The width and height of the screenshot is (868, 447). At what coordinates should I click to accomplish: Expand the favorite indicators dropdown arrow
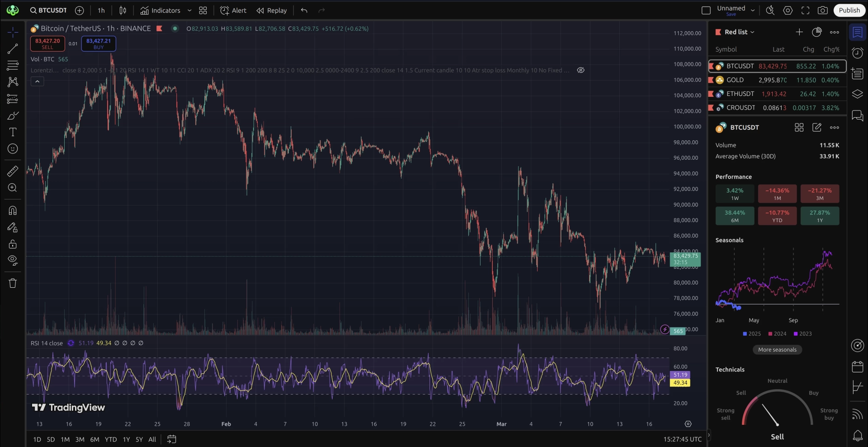pos(189,10)
